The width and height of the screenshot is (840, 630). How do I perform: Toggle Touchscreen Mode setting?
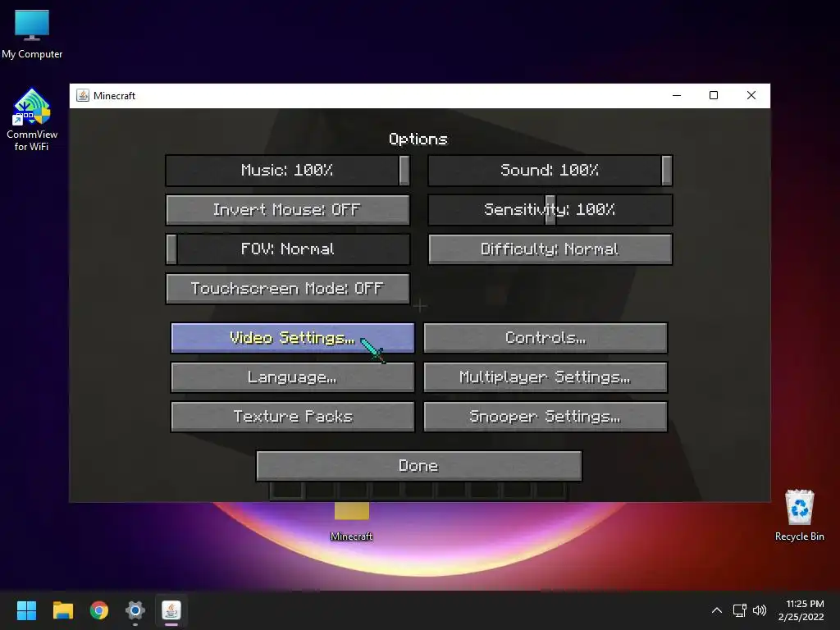pos(288,289)
